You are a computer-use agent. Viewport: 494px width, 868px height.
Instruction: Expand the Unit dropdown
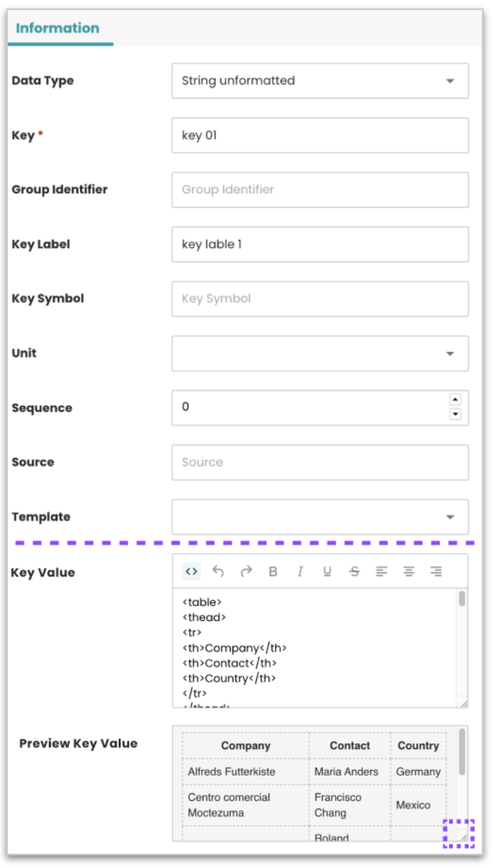(x=320, y=353)
